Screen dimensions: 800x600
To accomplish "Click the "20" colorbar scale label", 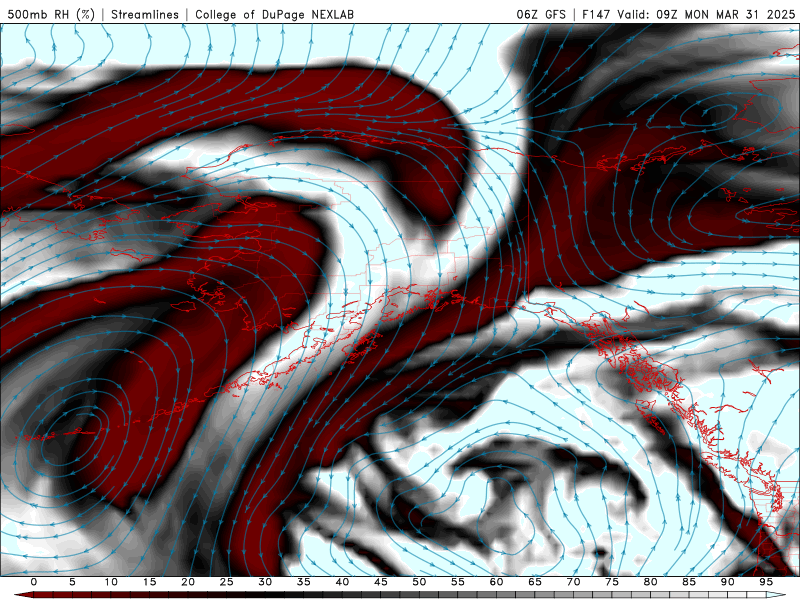I will point(188,582).
